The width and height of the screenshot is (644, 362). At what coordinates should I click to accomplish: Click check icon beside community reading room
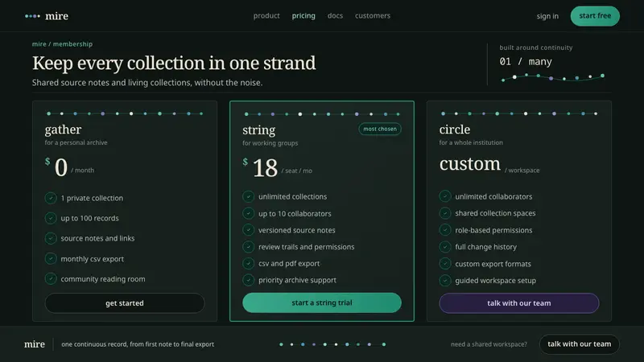(51, 278)
